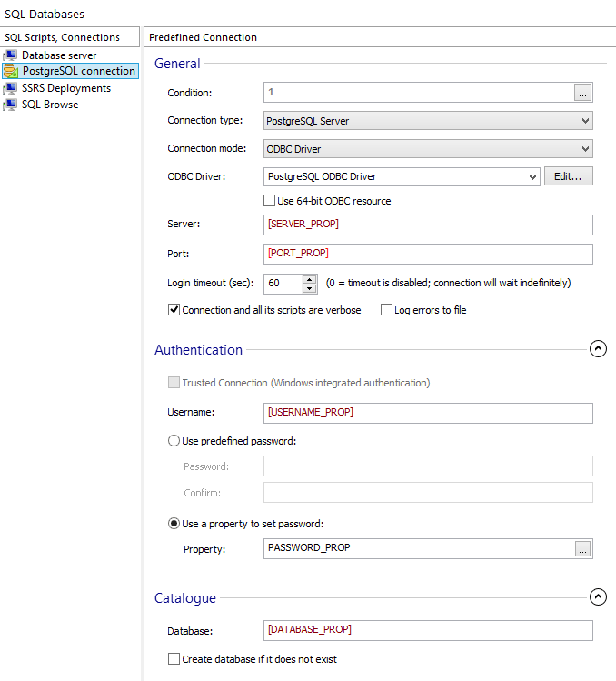Open the Connection mode dropdown
The image size is (616, 681).
(x=428, y=149)
